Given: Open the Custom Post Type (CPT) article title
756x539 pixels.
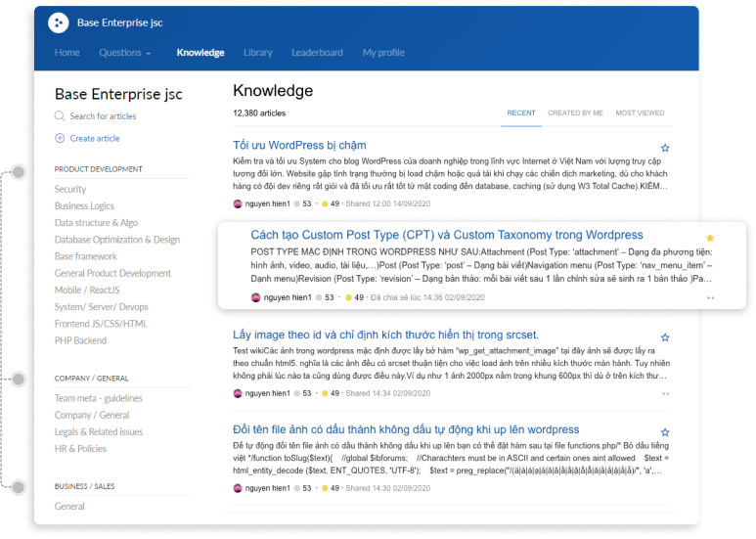Looking at the screenshot, I should click(447, 235).
